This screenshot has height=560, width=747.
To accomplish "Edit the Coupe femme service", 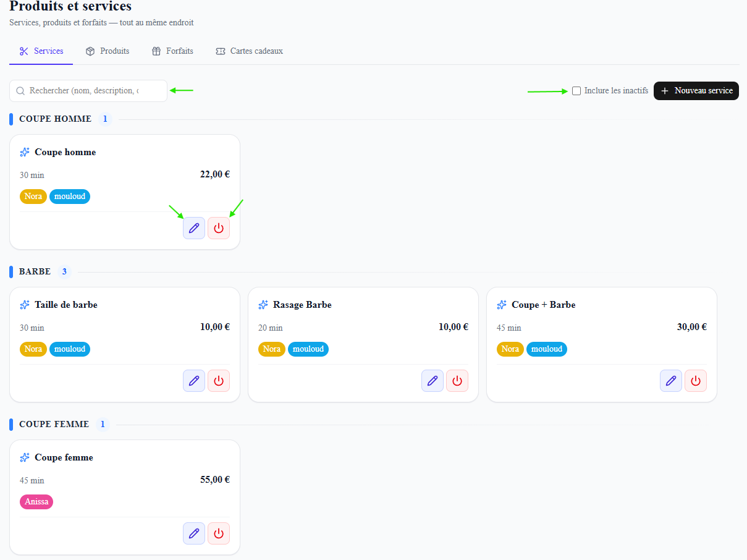I will (x=194, y=533).
